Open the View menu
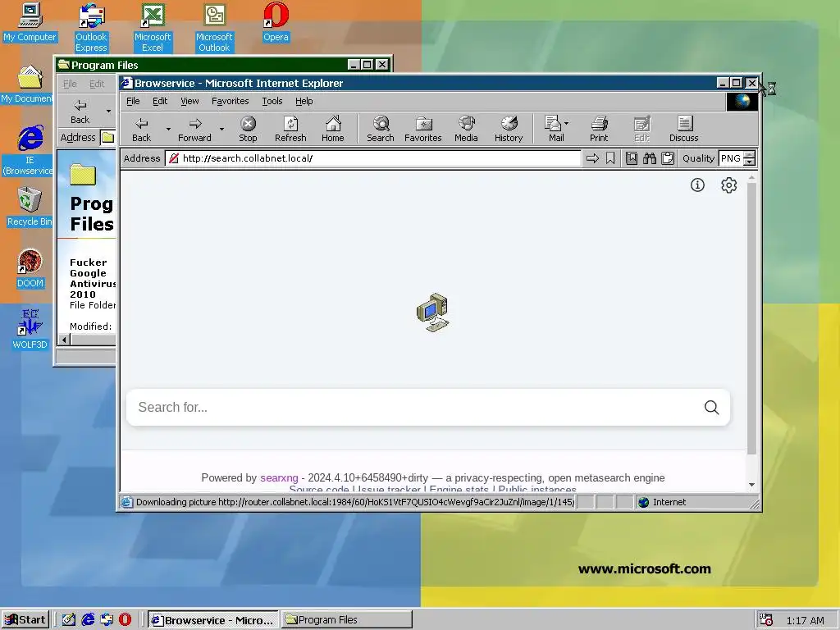840x630 pixels. [x=189, y=101]
